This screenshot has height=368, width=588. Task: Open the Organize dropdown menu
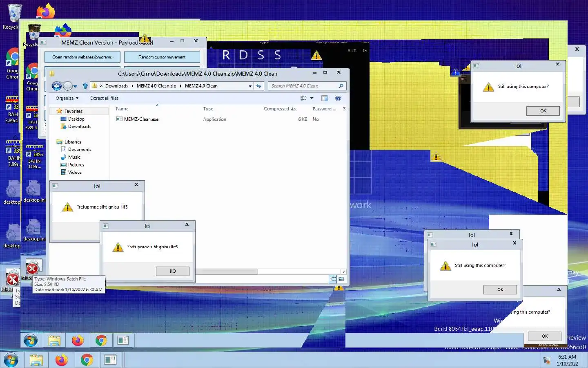point(67,98)
